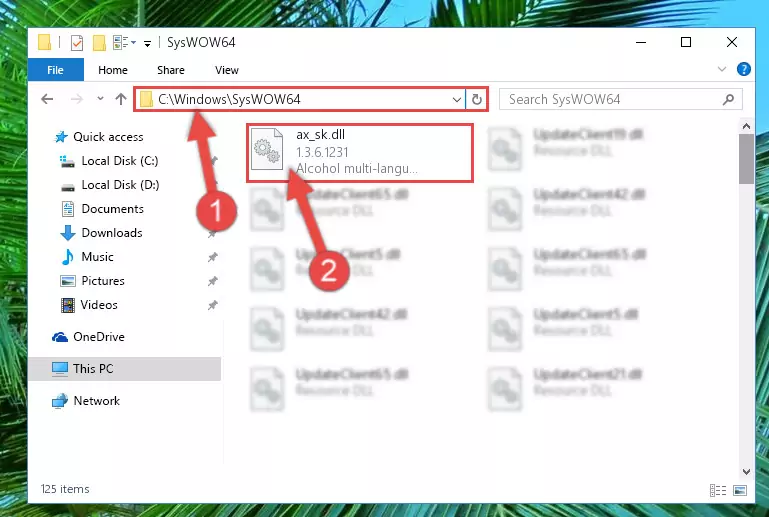The image size is (769, 517).
Task: Open the address bar history dropdown
Action: pyautogui.click(x=457, y=100)
